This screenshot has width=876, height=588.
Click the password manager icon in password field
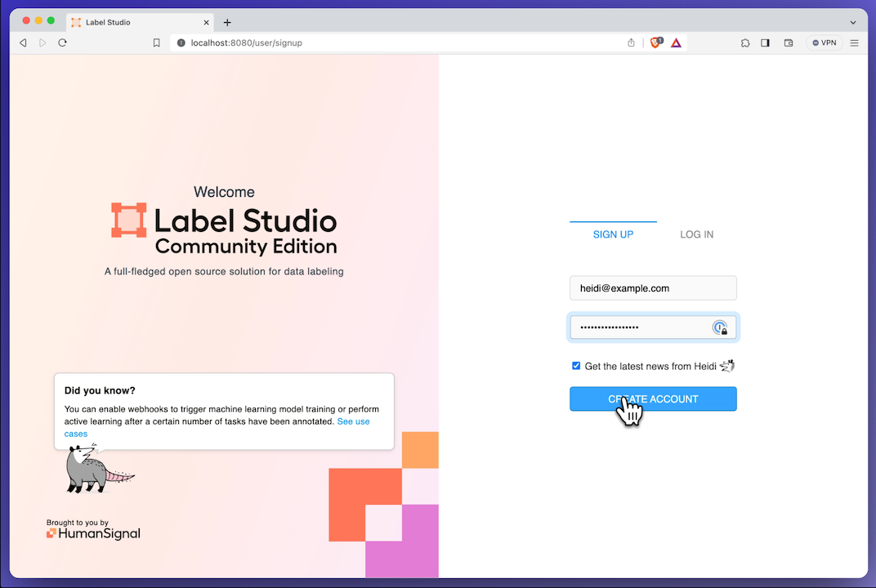(x=720, y=327)
